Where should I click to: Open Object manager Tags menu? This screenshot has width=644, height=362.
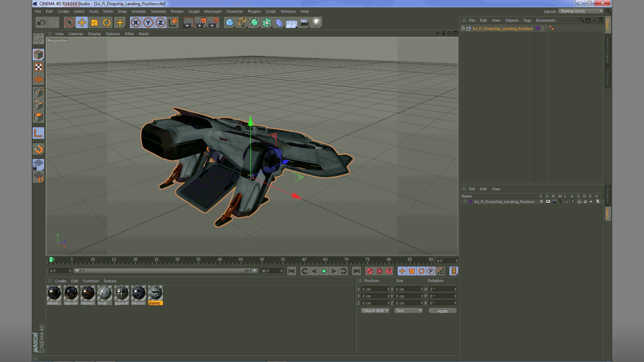click(x=527, y=21)
